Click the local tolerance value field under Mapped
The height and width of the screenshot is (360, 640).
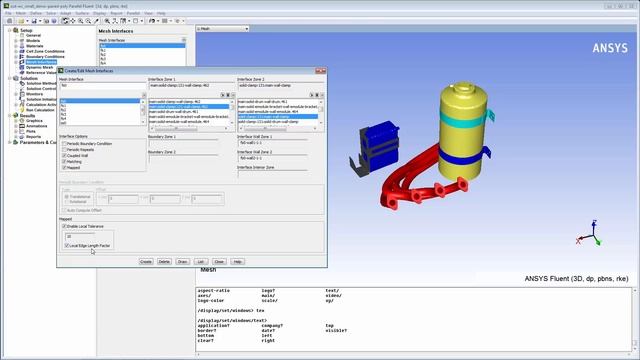tap(80, 236)
